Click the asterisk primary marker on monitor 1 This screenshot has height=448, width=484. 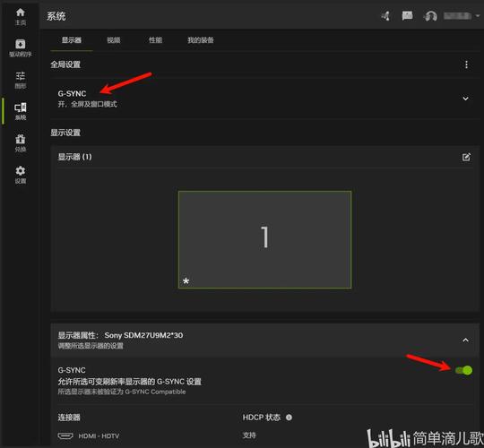coord(186,281)
